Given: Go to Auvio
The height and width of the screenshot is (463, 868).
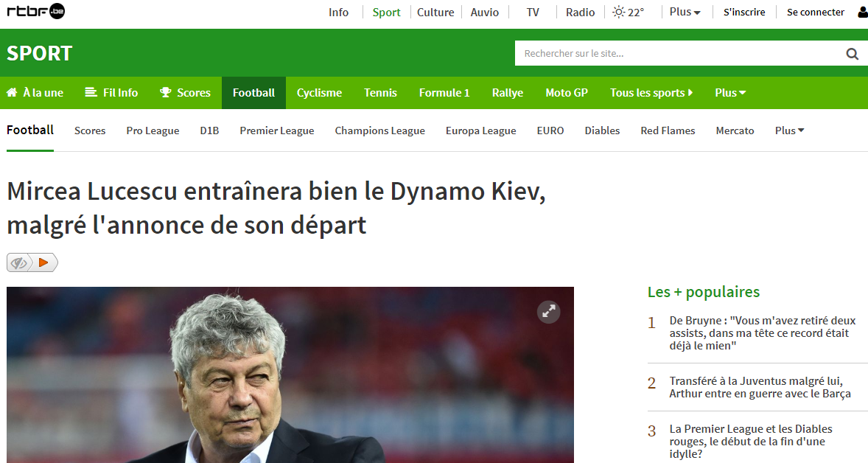Looking at the screenshot, I should (484, 13).
